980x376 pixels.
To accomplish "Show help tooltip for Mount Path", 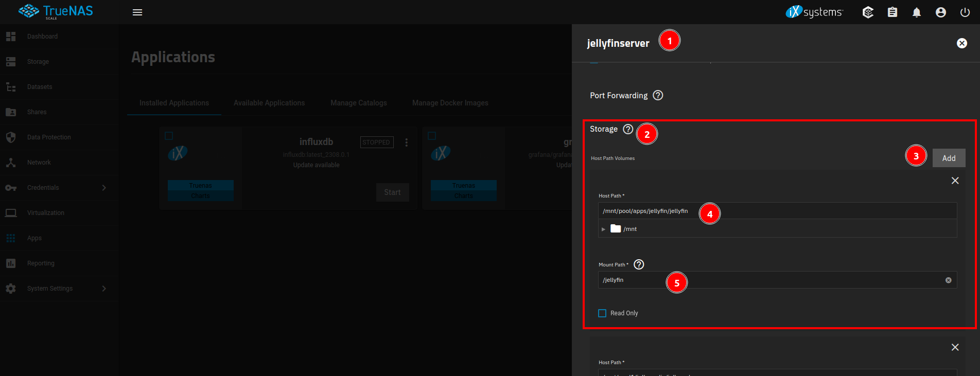I will (639, 264).
